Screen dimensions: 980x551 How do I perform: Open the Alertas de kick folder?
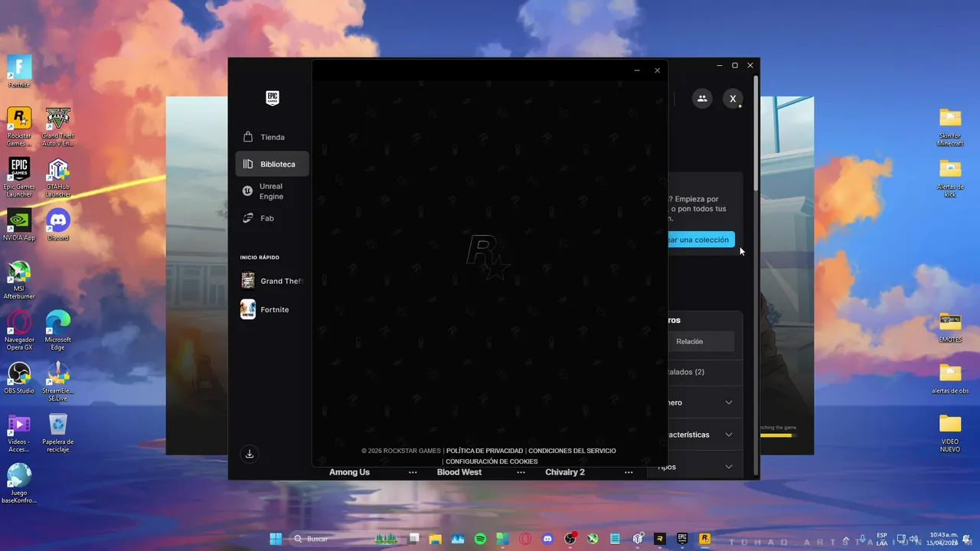(x=950, y=177)
